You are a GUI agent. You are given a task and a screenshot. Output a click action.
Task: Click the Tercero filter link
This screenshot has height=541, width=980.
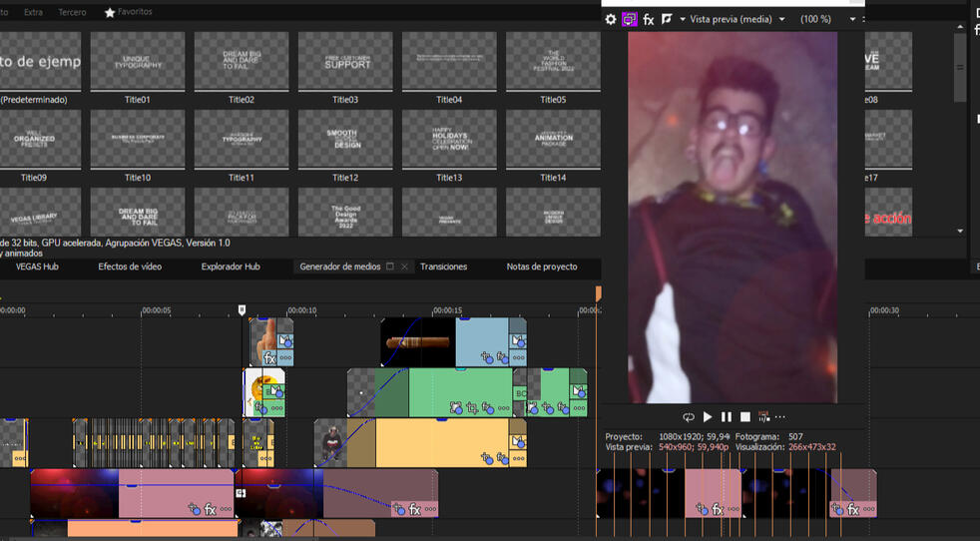click(72, 12)
